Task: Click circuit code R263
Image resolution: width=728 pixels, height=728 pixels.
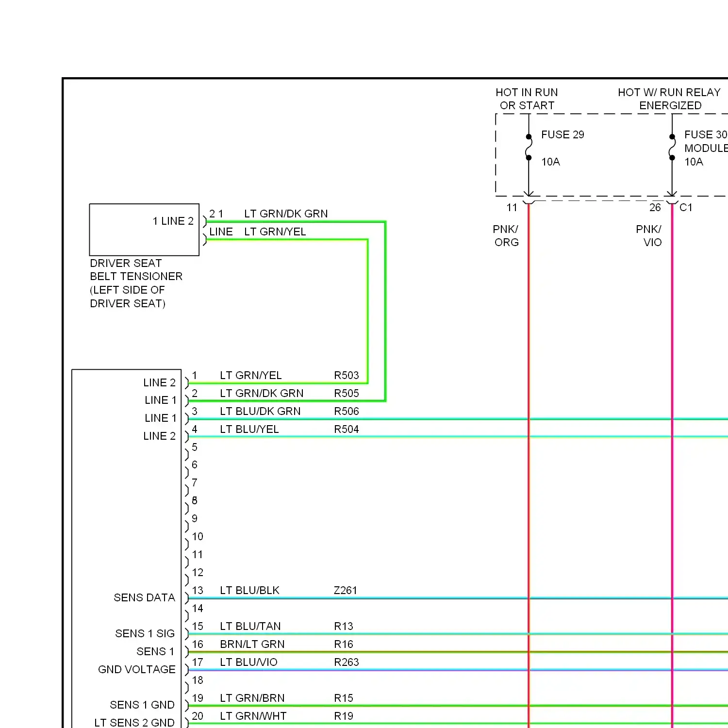Action: click(x=347, y=662)
